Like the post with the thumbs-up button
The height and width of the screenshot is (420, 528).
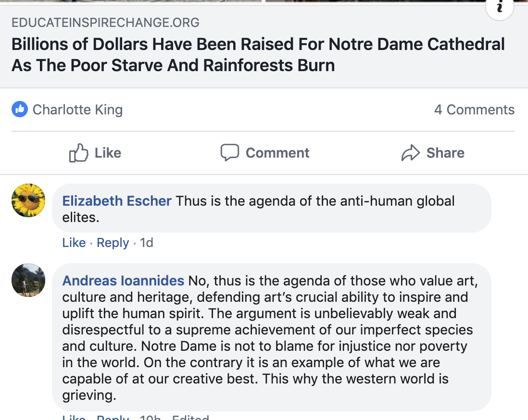click(95, 153)
